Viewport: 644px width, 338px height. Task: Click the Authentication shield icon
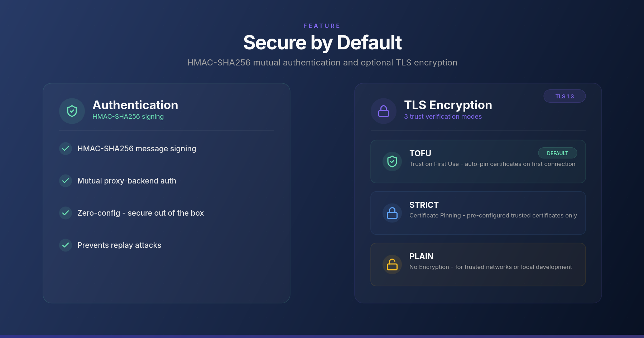(72, 111)
